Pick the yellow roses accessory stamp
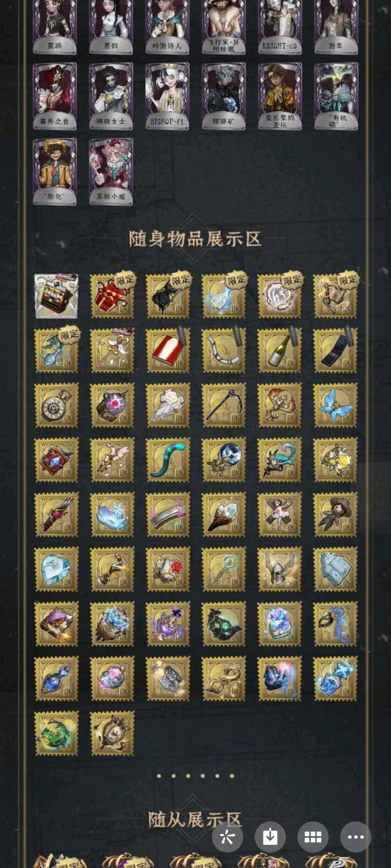Viewport: 391px width, 868px height. (335, 460)
